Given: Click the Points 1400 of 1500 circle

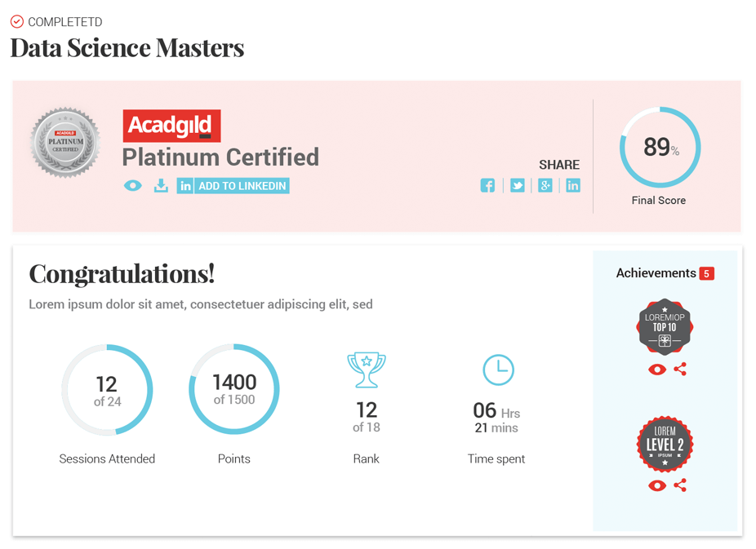Looking at the screenshot, I should click(x=234, y=389).
